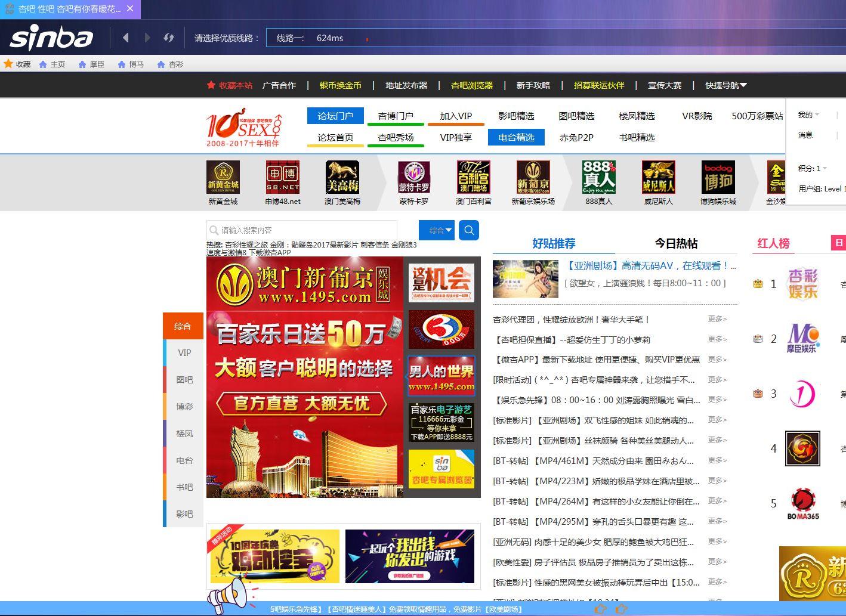Click the blue search magnifier button

(x=469, y=230)
